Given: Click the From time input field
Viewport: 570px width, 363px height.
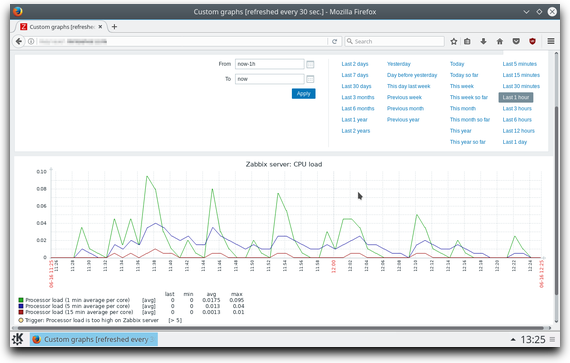Looking at the screenshot, I should pyautogui.click(x=269, y=64).
